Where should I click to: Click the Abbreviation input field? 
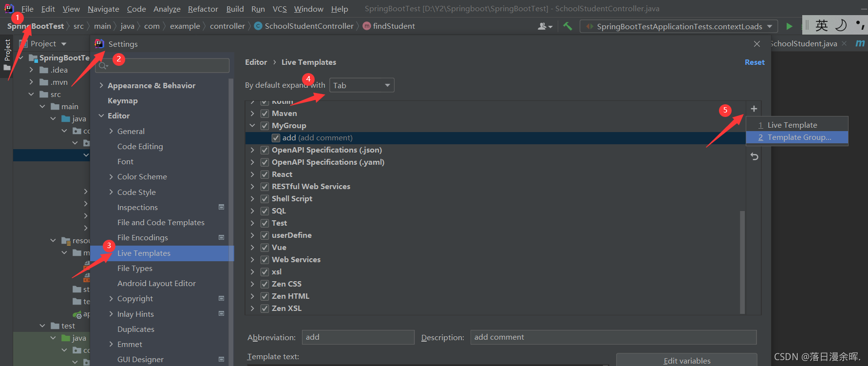[358, 337]
